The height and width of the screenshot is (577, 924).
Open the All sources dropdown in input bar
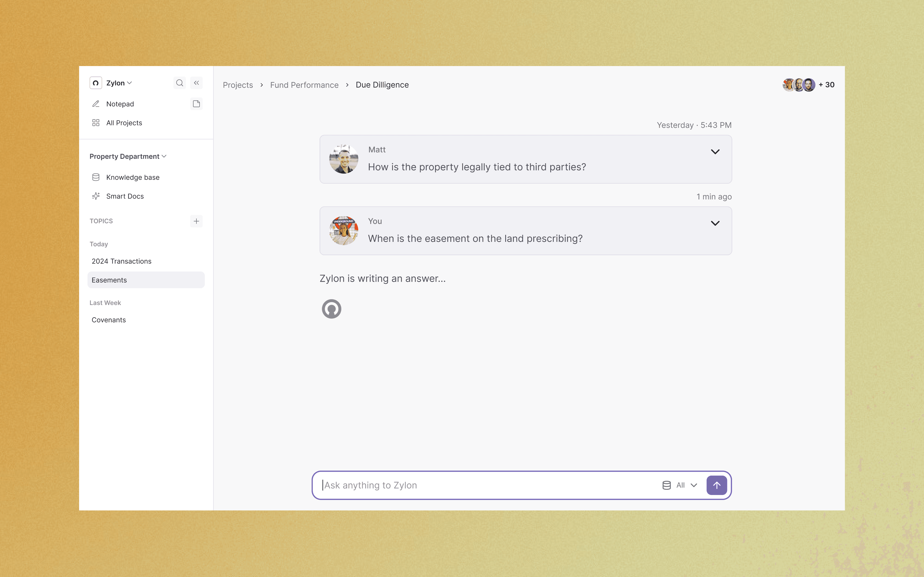(686, 485)
